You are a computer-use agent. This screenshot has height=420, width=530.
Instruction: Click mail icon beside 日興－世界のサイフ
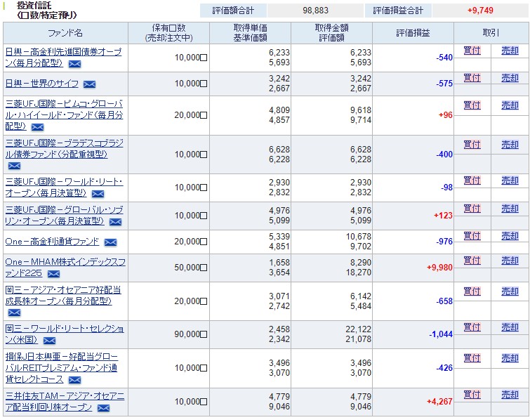coord(90,84)
